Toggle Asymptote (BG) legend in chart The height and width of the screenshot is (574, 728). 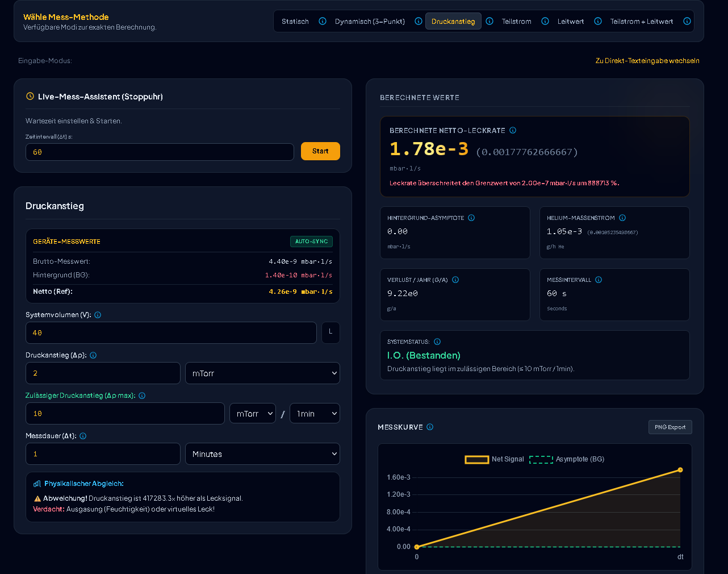click(567, 459)
